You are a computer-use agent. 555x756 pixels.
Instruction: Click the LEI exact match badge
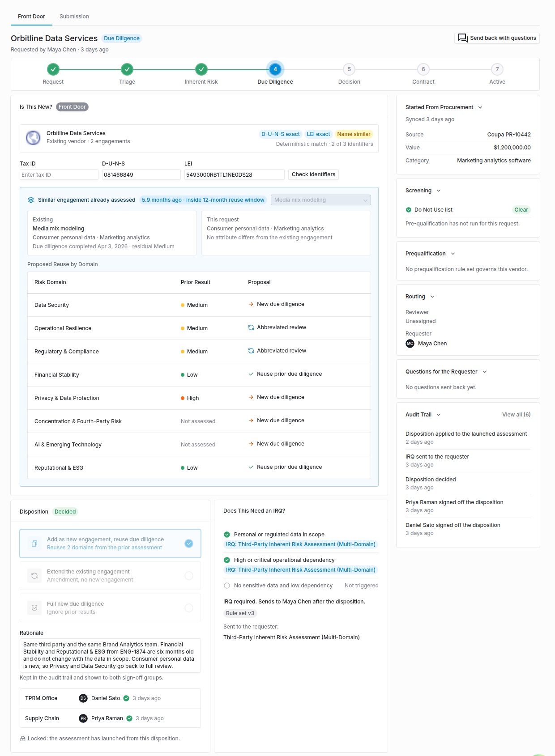click(318, 134)
